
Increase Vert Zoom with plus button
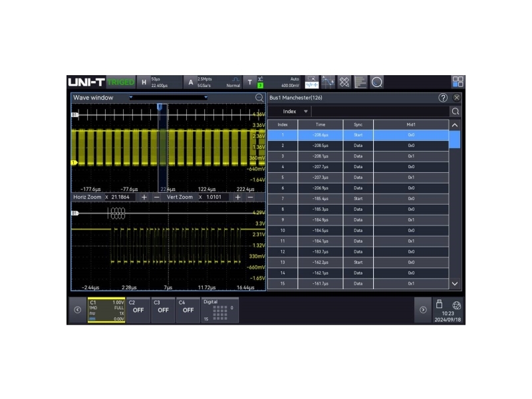238,197
